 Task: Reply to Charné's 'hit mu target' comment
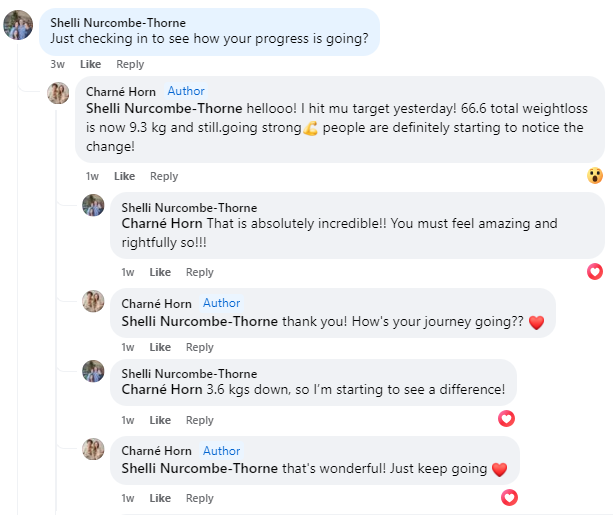pos(164,176)
